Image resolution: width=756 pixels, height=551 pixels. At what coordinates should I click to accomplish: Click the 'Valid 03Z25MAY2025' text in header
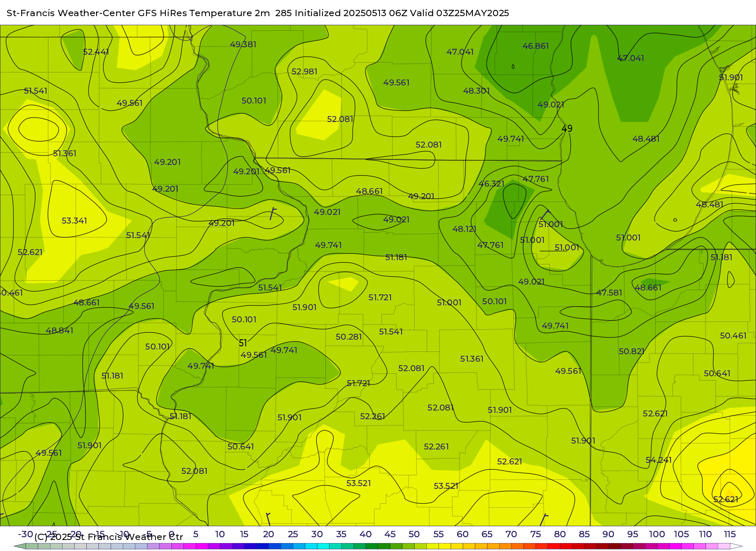pos(460,13)
